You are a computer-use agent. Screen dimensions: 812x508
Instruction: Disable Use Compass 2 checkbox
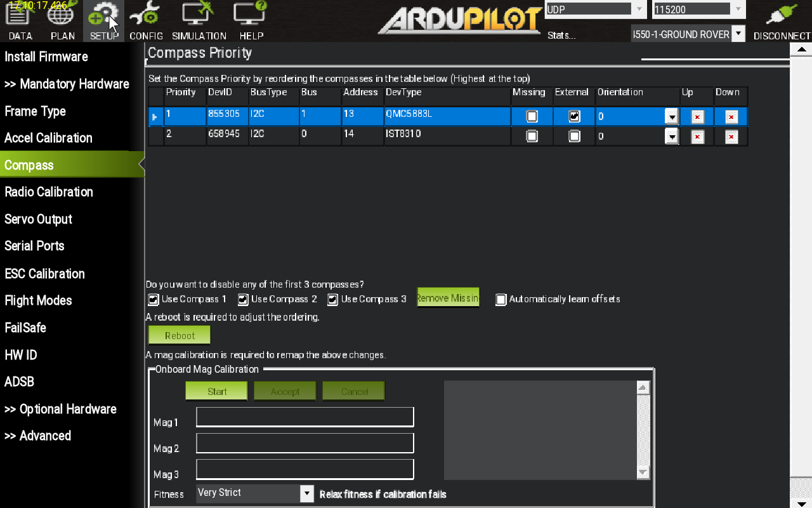coord(243,299)
